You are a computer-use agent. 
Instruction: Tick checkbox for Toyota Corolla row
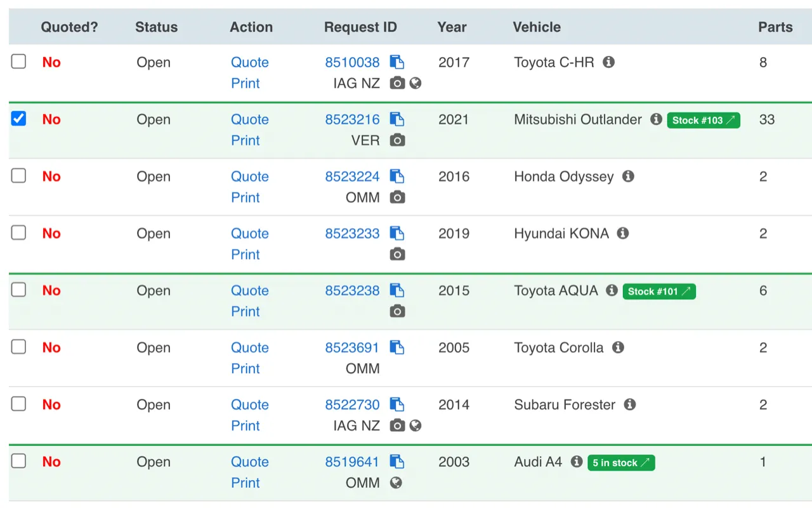19,347
